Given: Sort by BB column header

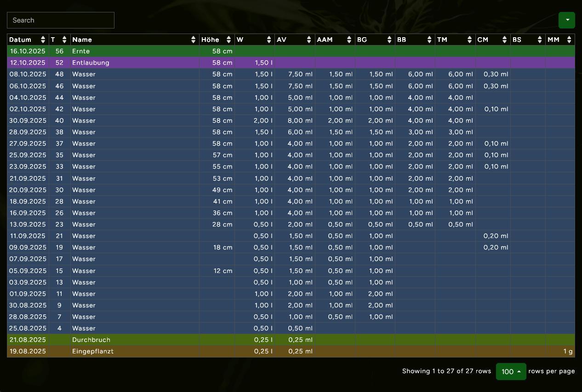Looking at the screenshot, I should pyautogui.click(x=429, y=40).
